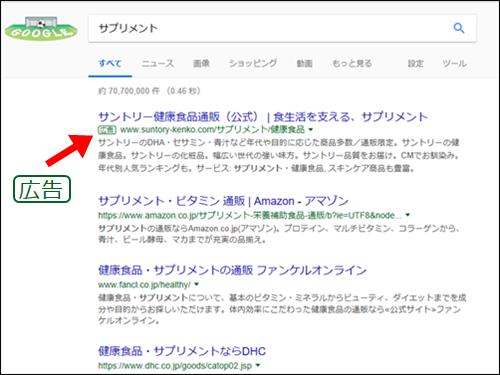The width and height of the screenshot is (500, 375).
Task: Click the www.suntory-kenko.com ad URL
Action: coord(212,129)
